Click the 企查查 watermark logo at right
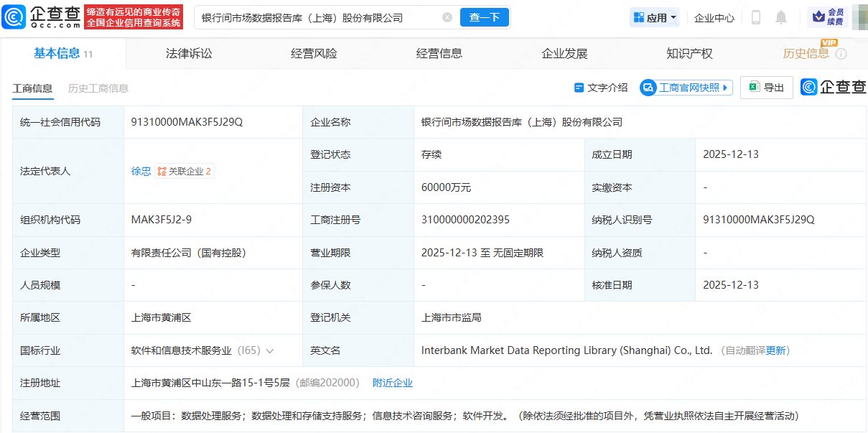868x433 pixels. (x=834, y=88)
